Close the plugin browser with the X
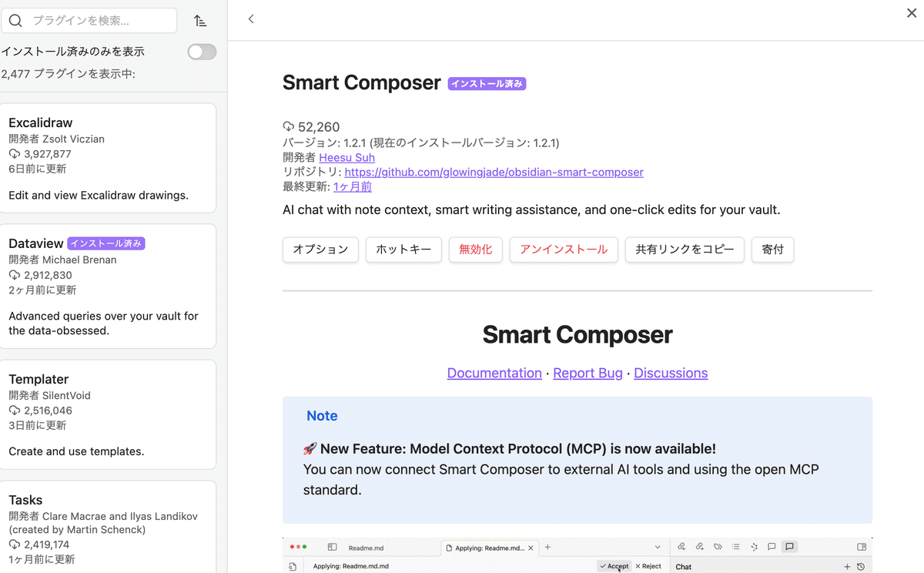The image size is (924, 573). [911, 13]
